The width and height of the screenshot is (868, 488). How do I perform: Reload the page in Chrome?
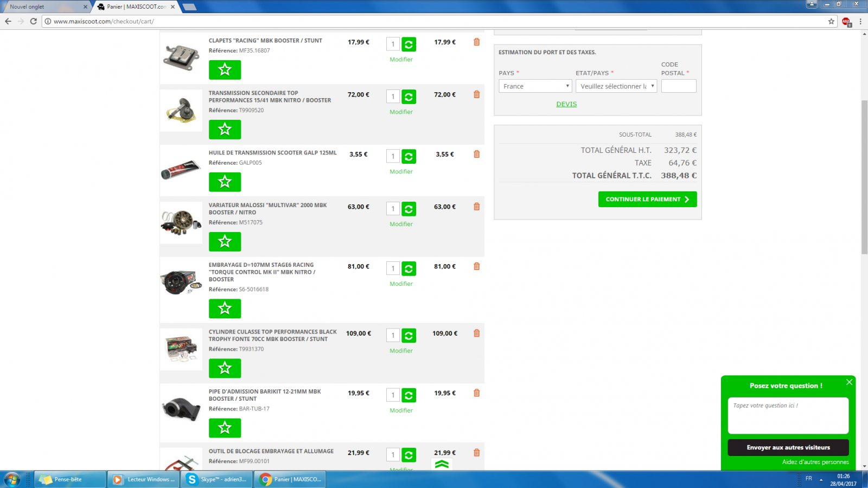[x=33, y=21]
